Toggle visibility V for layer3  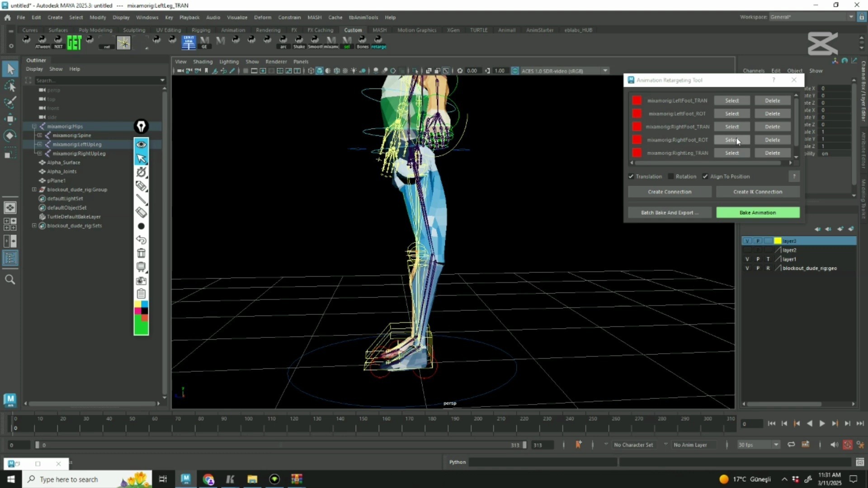click(x=747, y=241)
